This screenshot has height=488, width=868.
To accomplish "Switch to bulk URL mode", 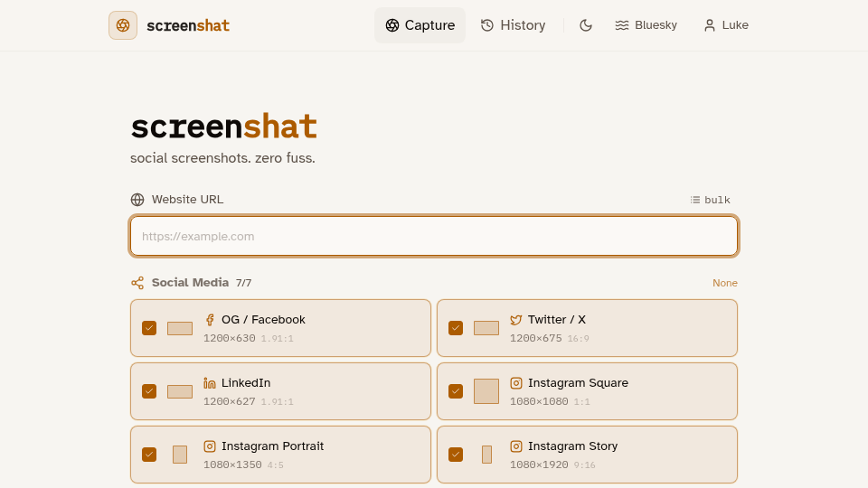I will (x=711, y=200).
